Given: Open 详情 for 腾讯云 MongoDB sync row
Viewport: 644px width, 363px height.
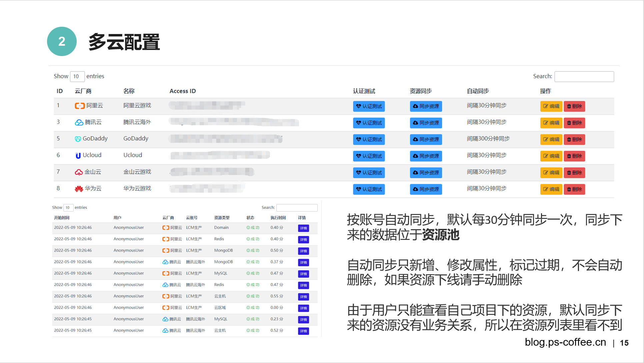Looking at the screenshot, I should [x=303, y=263].
